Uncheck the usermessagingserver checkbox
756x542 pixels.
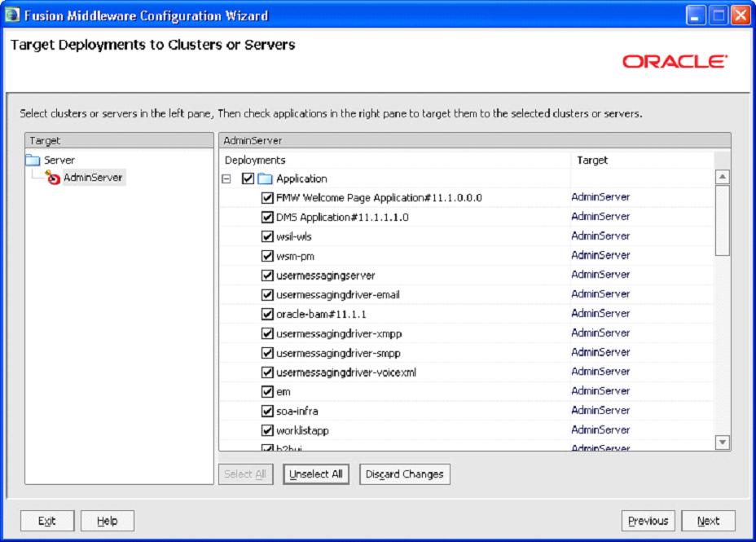pyautogui.click(x=267, y=275)
